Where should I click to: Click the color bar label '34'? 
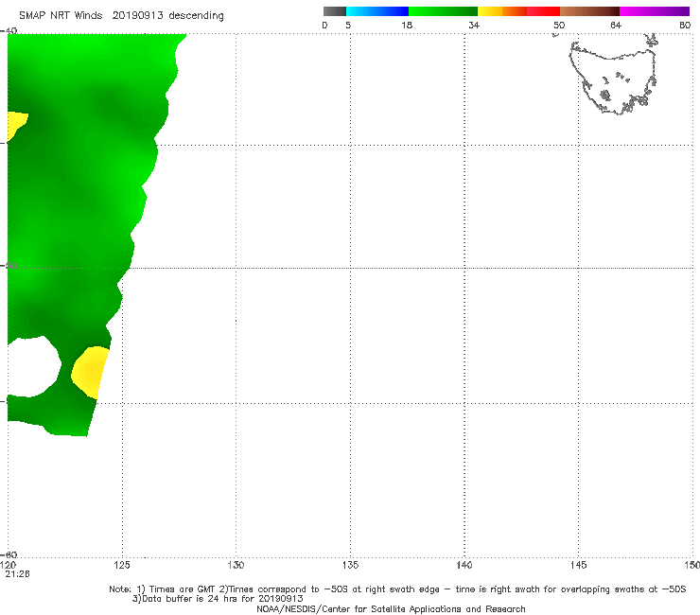[x=474, y=25]
